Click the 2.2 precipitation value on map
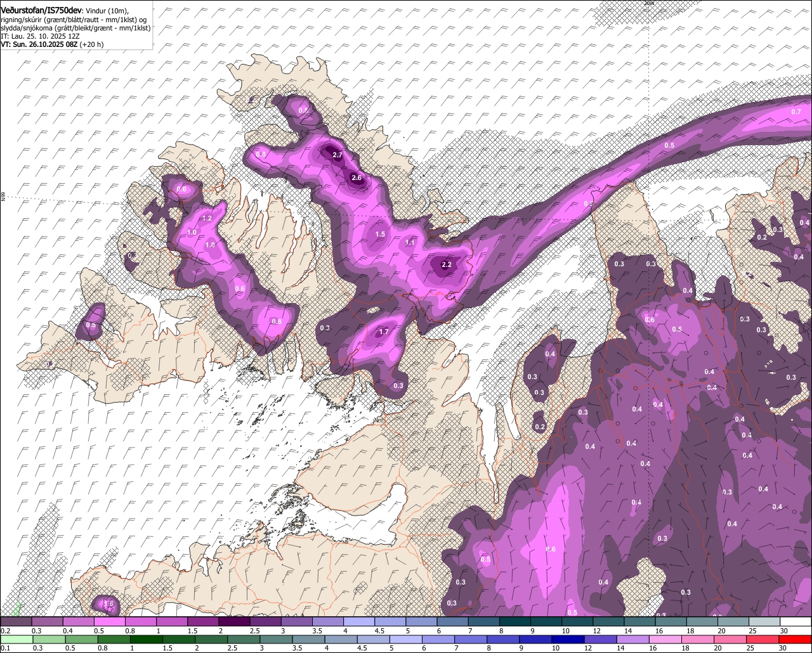This screenshot has width=812, height=653. [447, 265]
